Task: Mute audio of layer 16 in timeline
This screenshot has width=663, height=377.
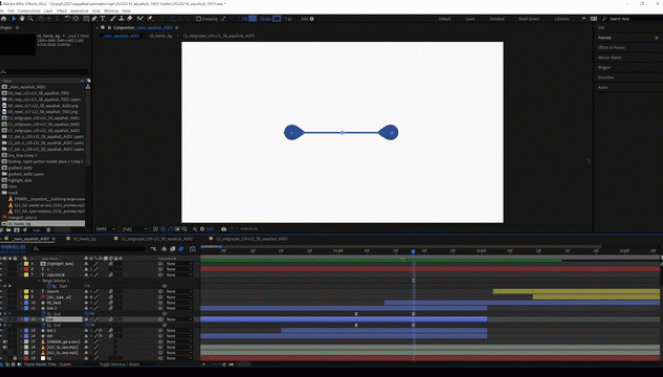Action: click(x=5, y=347)
